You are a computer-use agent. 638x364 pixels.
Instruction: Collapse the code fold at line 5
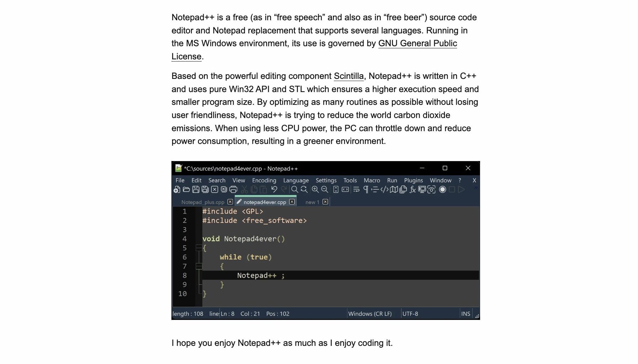198,248
